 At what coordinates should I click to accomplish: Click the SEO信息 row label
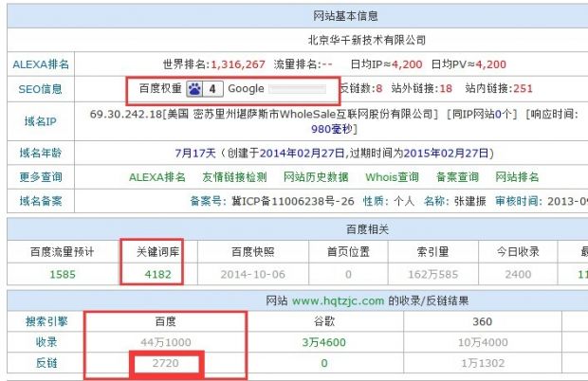point(40,89)
